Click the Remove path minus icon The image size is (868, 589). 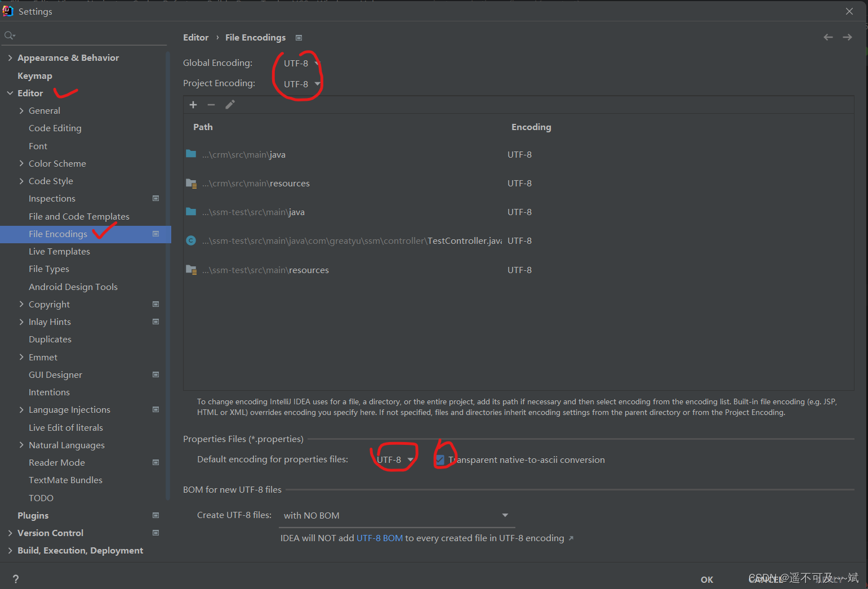click(x=211, y=105)
